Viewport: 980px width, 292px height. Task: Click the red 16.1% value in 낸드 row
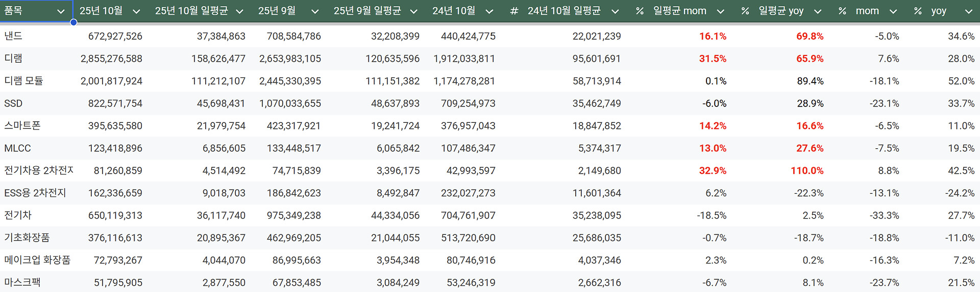tap(713, 36)
